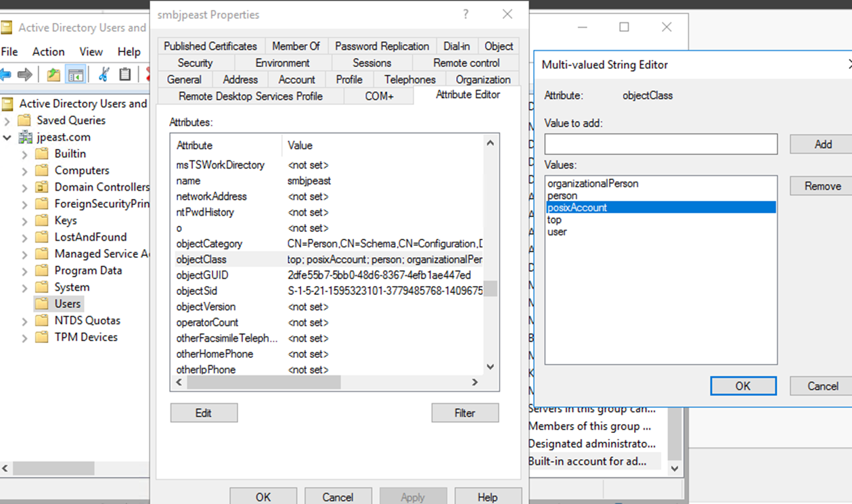This screenshot has height=504, width=852.
Task: Click Remove in Multi-valued String Editor
Action: click(x=823, y=186)
